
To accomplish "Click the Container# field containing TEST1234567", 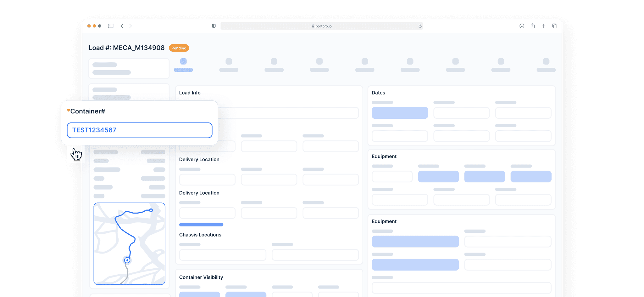I will coord(139,130).
